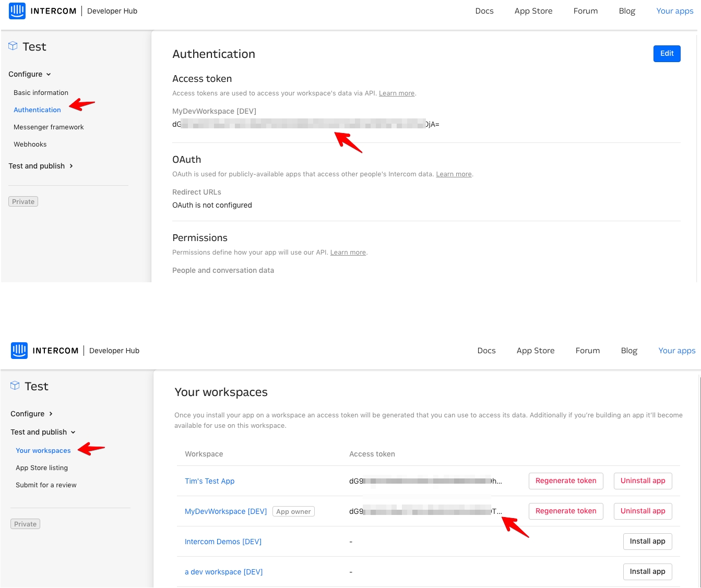Click Learn more link under Permissions
701x588 pixels.
(348, 253)
